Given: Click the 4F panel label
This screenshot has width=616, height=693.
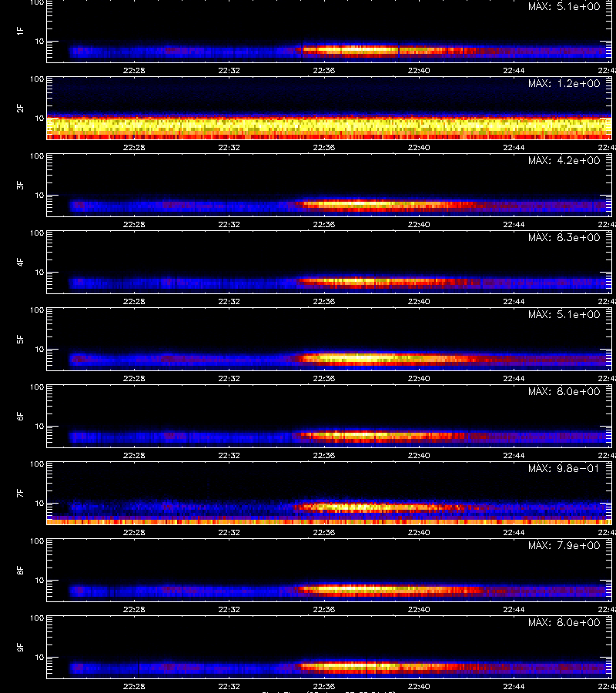Looking at the screenshot, I should [x=20, y=262].
